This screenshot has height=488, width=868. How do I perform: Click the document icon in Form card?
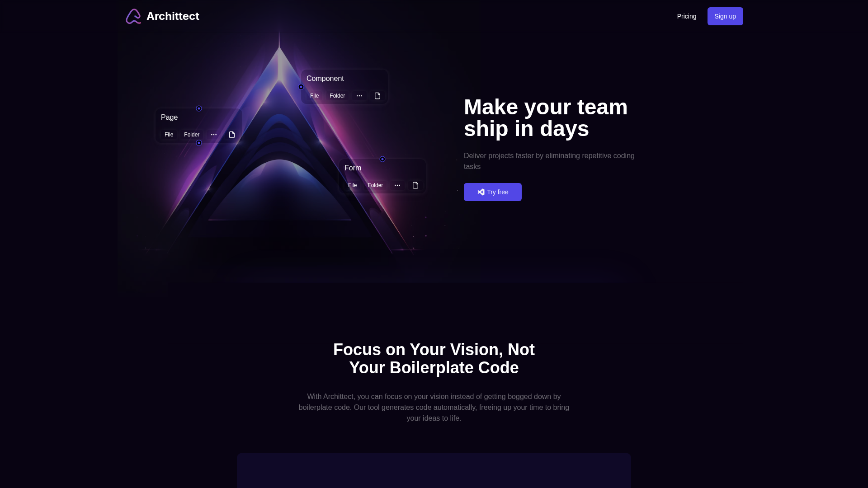pyautogui.click(x=415, y=185)
